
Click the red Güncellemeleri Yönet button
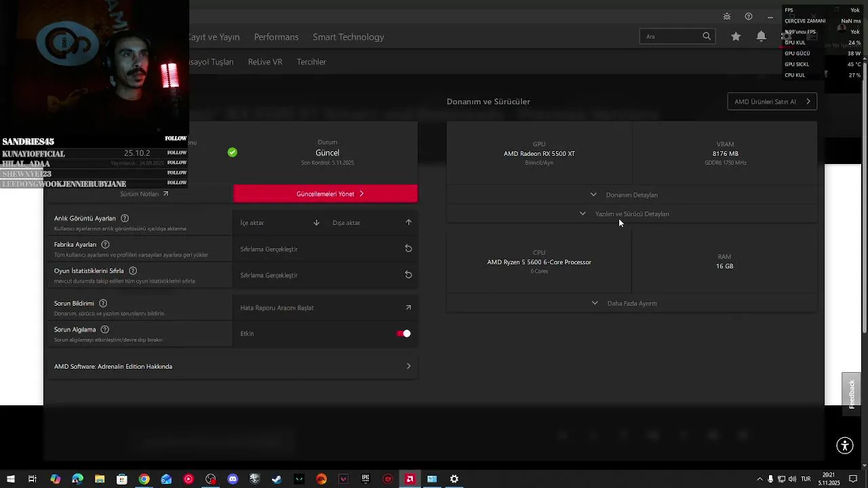click(325, 194)
